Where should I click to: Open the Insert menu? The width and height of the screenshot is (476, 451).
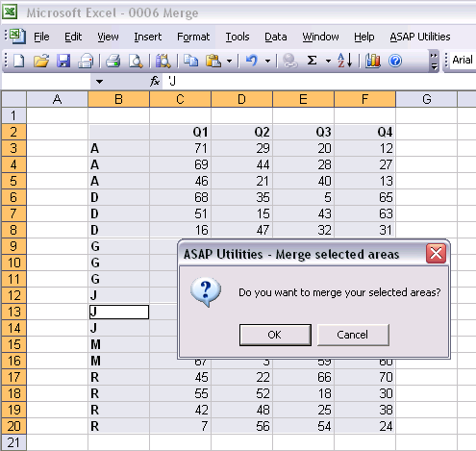pos(148,37)
